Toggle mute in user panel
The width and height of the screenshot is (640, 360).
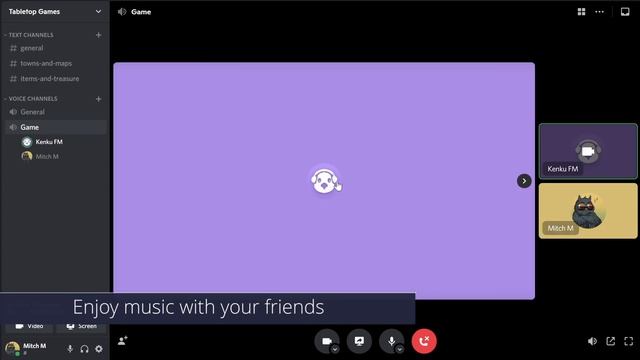70,349
